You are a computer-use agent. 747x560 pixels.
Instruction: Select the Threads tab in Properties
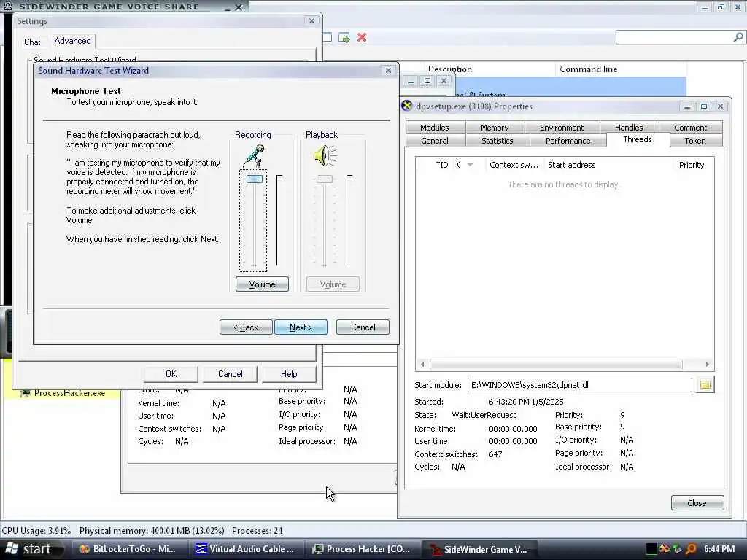(638, 139)
